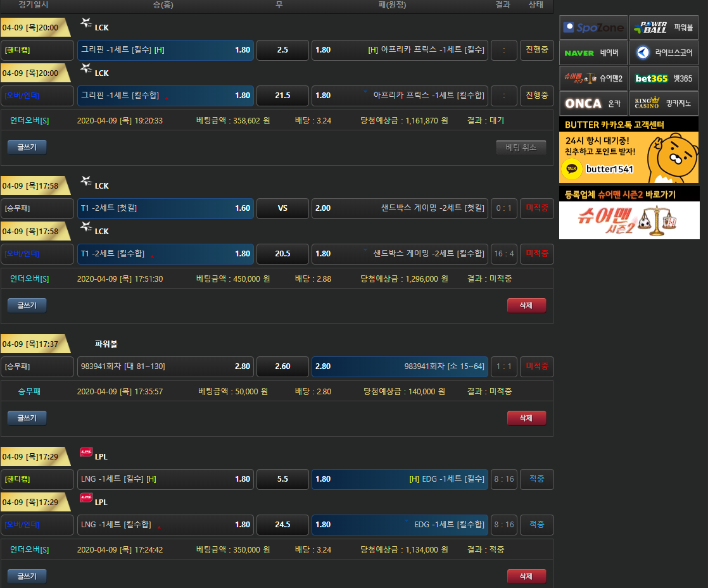Click 베팅 취소 to cancel the pending bet
Image resolution: width=708 pixels, height=588 pixels.
[x=521, y=147]
